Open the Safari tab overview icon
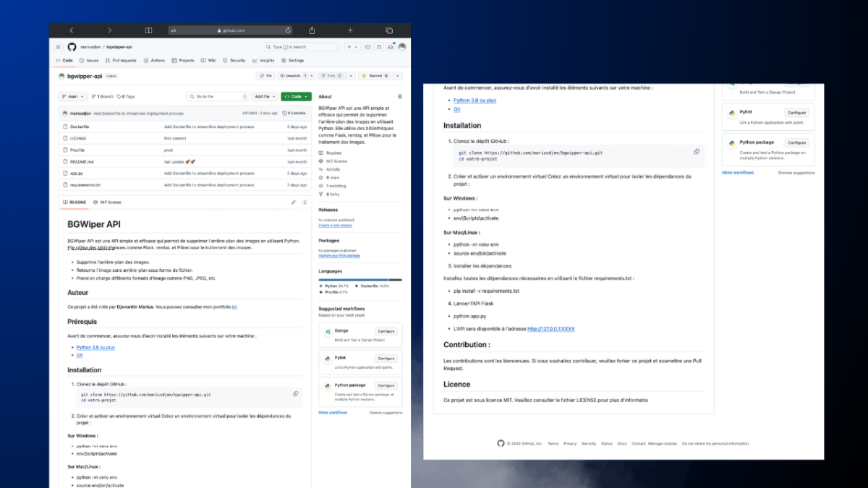This screenshot has width=868, height=488. point(388,30)
